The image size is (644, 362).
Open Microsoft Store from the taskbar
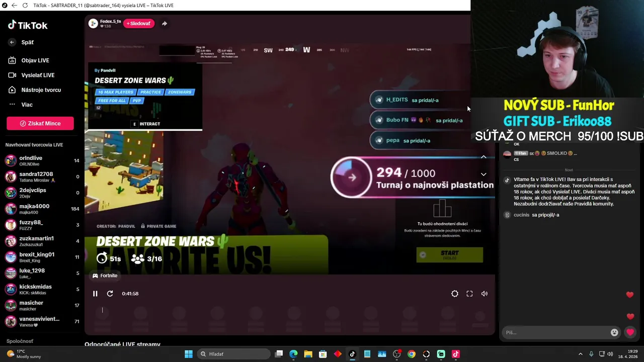pos(323,354)
